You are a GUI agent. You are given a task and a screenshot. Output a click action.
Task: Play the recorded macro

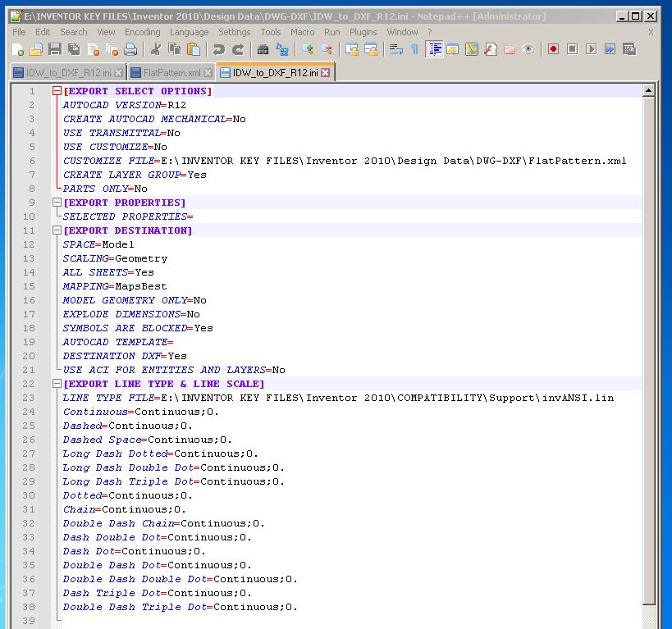[591, 50]
